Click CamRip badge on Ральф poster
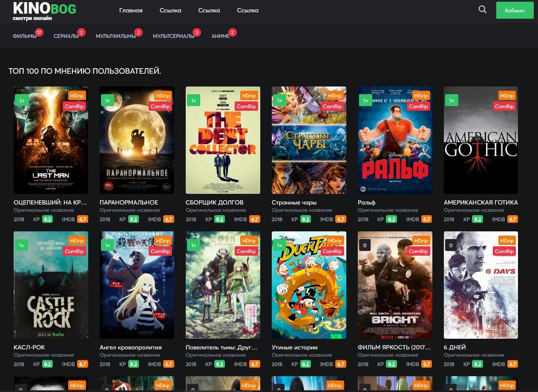538x392 pixels. 418,107
